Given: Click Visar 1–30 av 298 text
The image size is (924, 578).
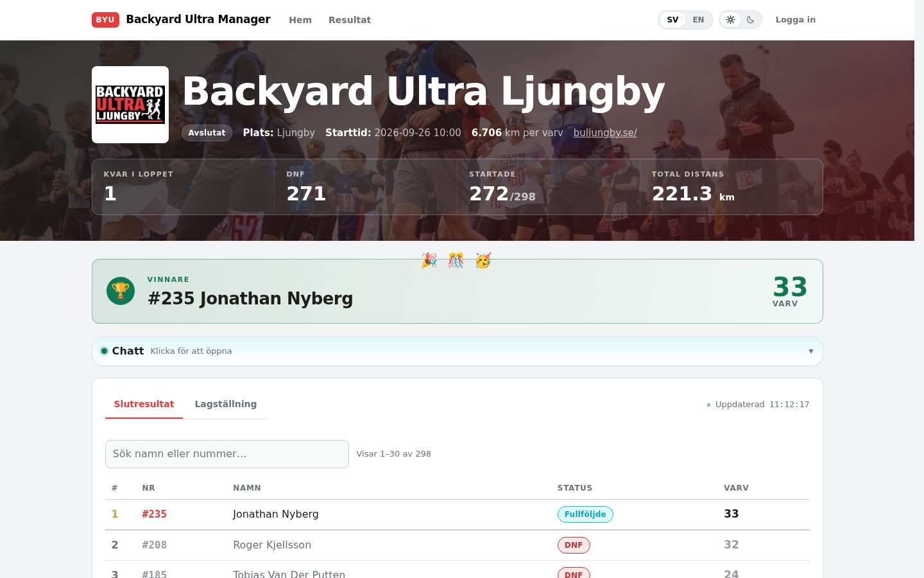Looking at the screenshot, I should coord(394,453).
